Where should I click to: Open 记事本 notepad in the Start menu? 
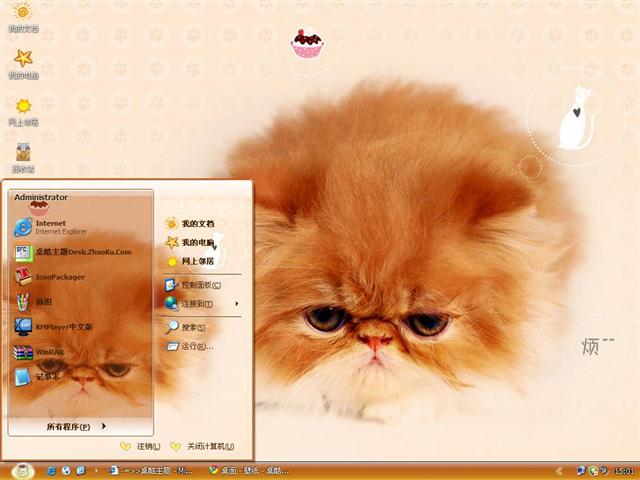37,376
